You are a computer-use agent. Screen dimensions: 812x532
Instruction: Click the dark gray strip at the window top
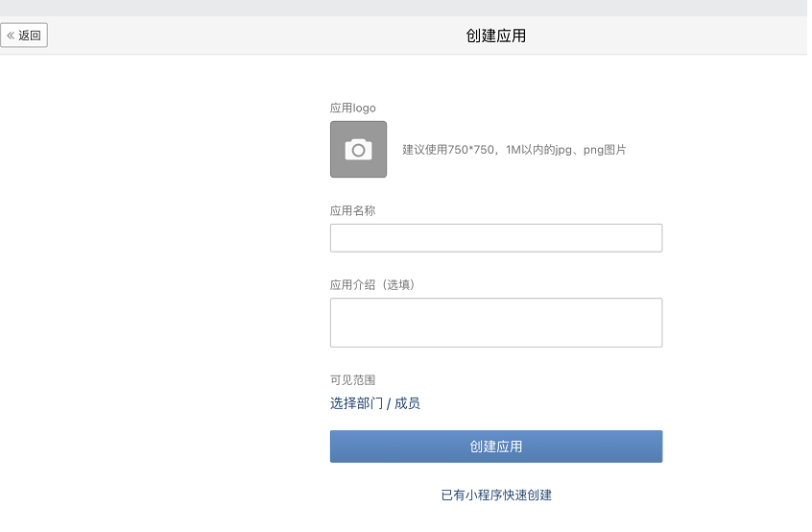406,8
